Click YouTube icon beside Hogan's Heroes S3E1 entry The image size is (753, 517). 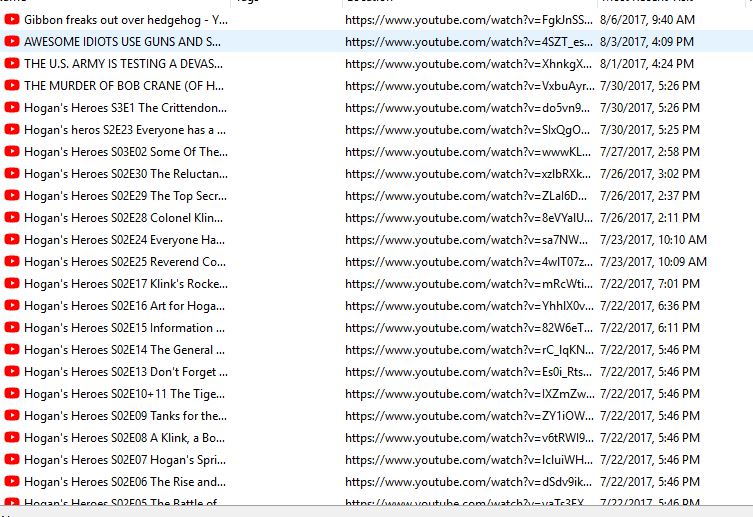click(12, 107)
